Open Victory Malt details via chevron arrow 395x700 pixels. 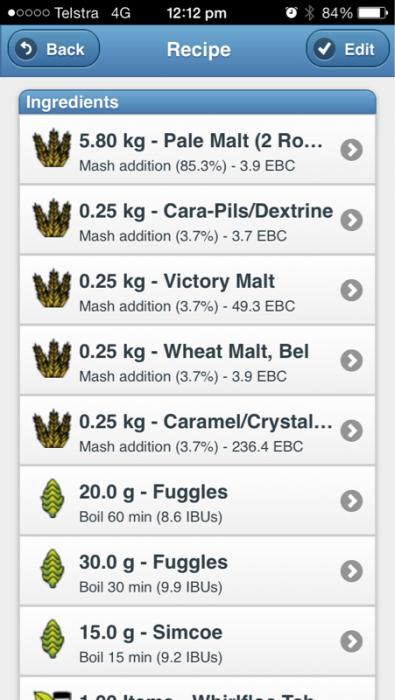352,290
